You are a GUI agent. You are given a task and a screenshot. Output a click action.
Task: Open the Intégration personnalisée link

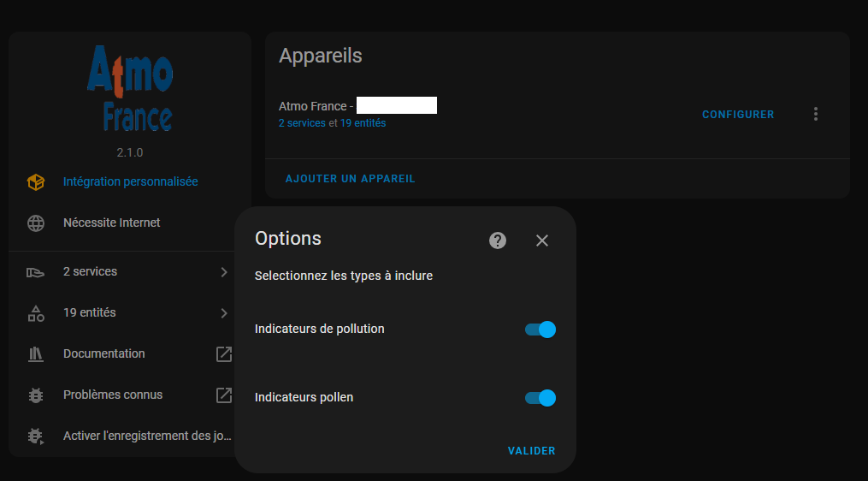[x=131, y=181]
